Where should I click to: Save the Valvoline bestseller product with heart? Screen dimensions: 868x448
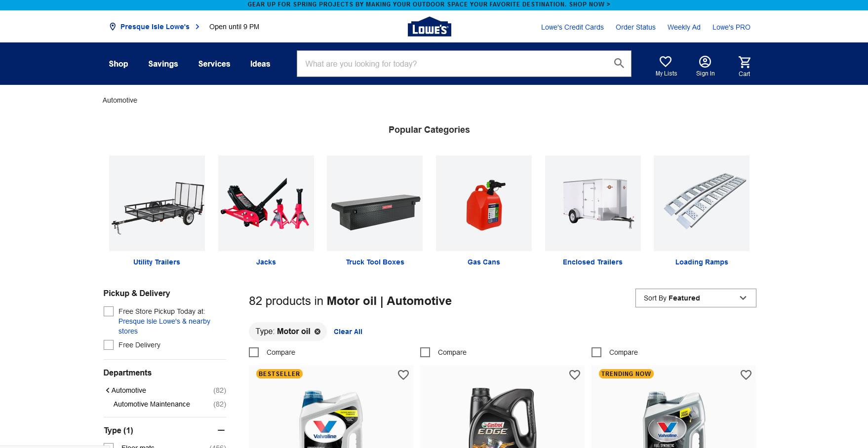[x=403, y=375]
